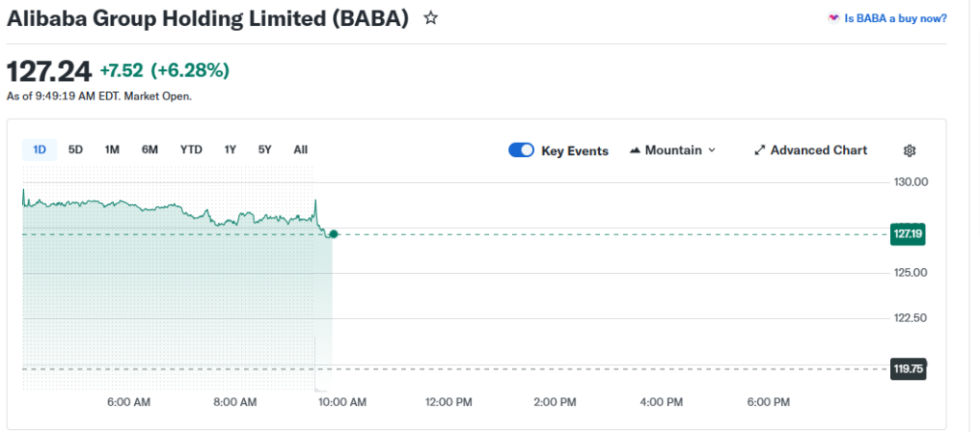Click the mountain chart type icon
Image resolution: width=980 pixels, height=432 pixels.
(x=635, y=150)
